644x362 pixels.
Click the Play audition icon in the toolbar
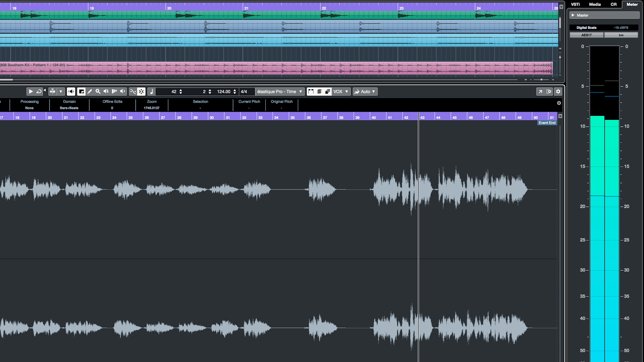coord(31,91)
